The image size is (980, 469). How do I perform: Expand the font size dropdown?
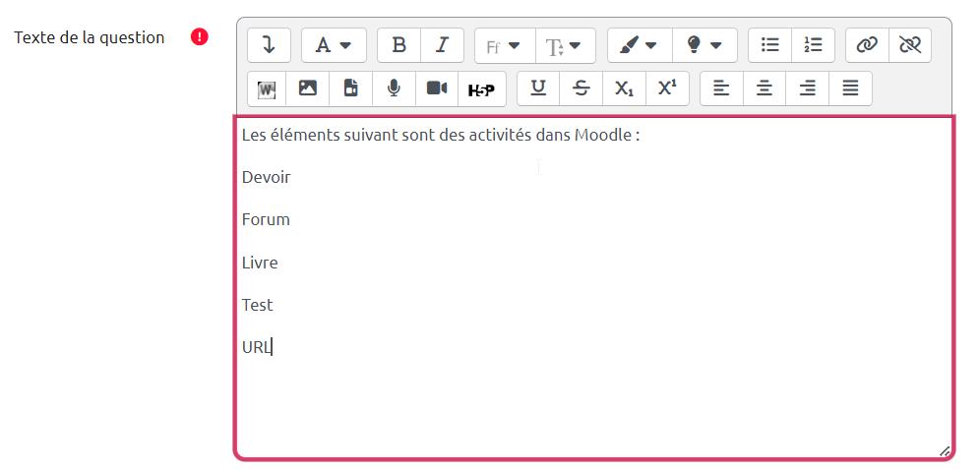[x=565, y=45]
